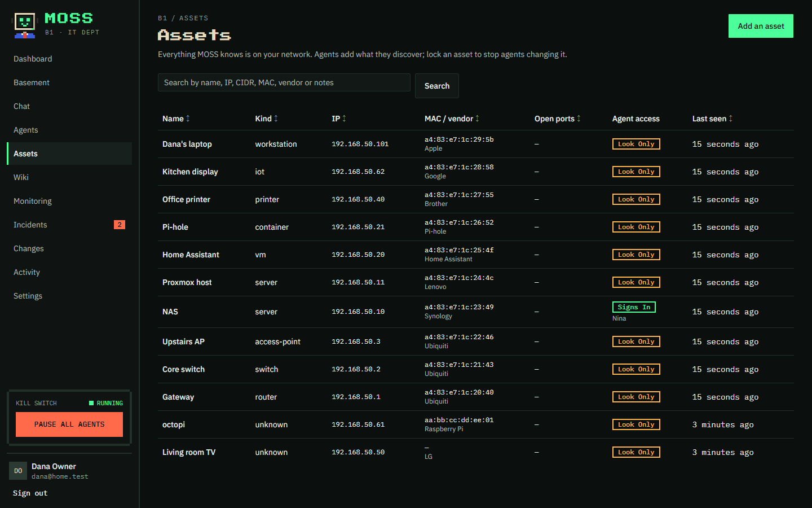This screenshot has height=508, width=812.
Task: Click the B1 breadcrumb link
Action: click(162, 18)
